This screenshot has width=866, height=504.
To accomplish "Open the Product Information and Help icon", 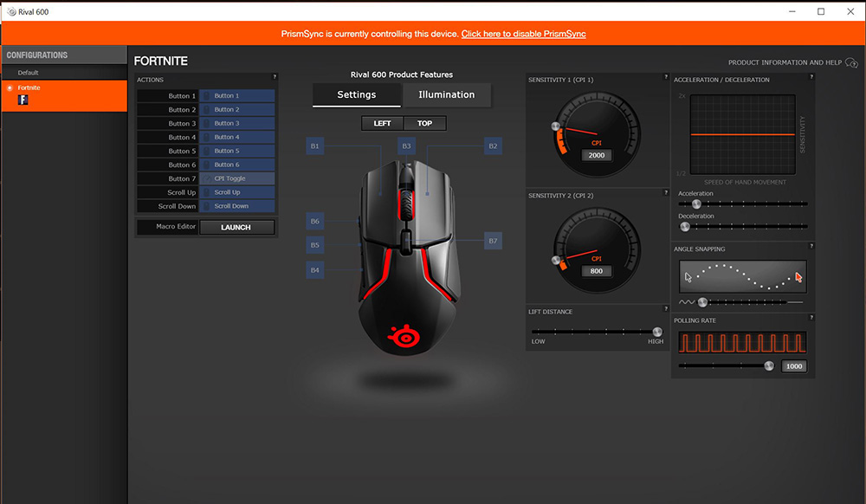I will (851, 62).
